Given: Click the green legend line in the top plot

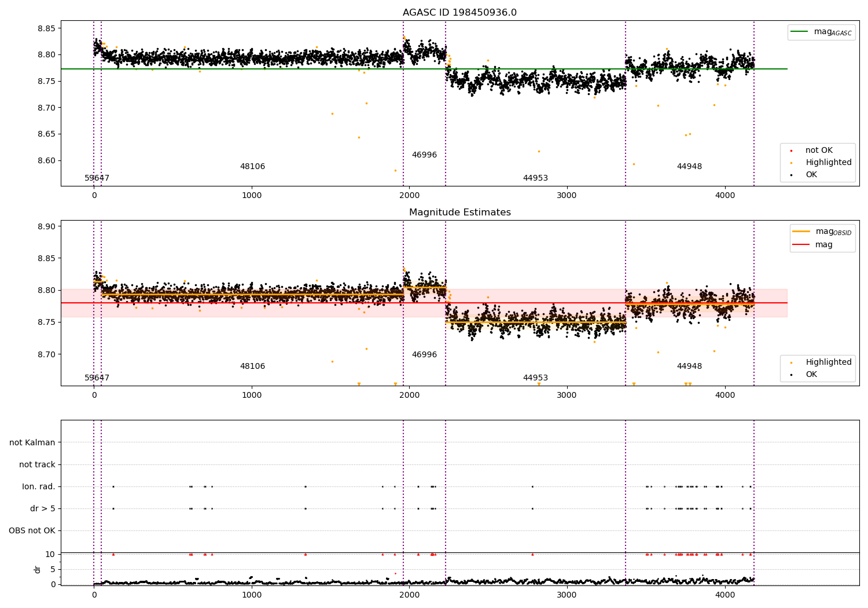Looking at the screenshot, I should (800, 32).
